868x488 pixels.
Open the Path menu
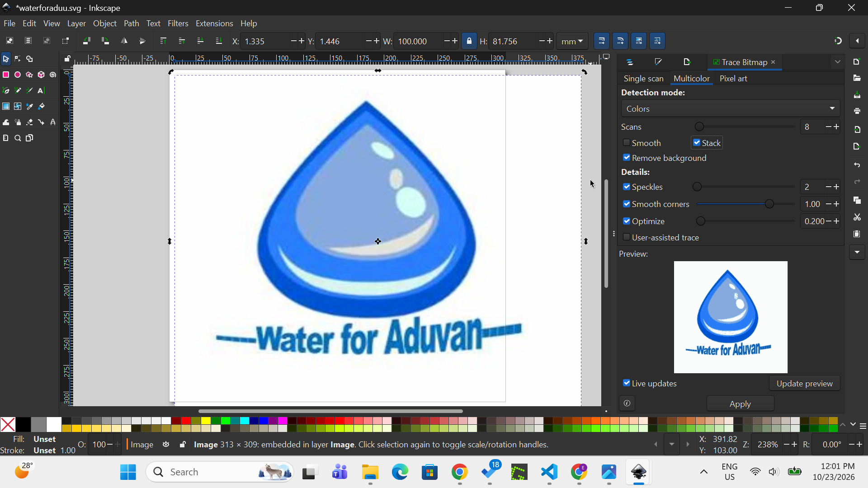(x=131, y=23)
